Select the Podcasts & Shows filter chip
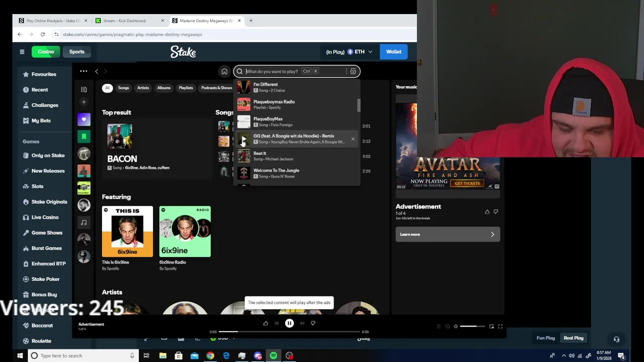This screenshot has height=362, width=644. coord(216,88)
